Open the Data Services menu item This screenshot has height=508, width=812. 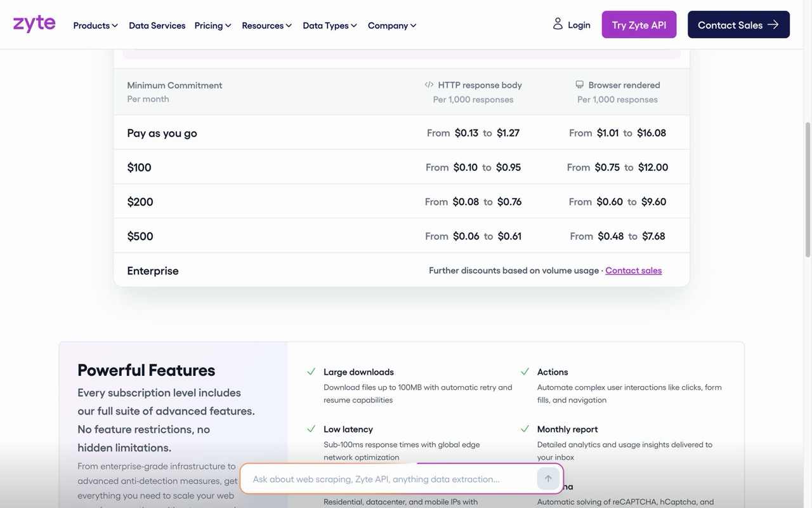pyautogui.click(x=157, y=25)
